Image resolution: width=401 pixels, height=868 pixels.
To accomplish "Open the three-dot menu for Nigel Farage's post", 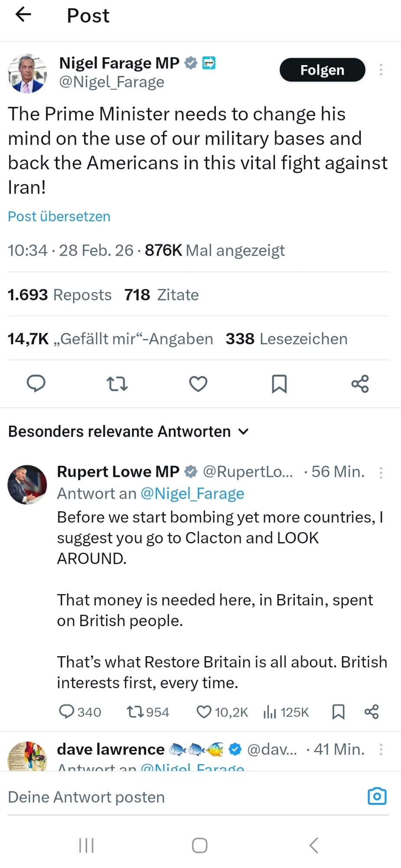I will click(x=381, y=70).
